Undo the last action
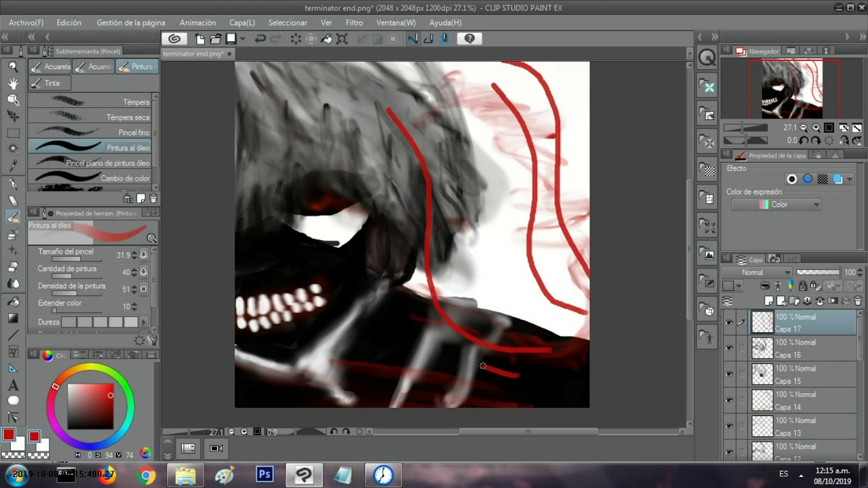Screen dimensions: 868x488 [260, 39]
